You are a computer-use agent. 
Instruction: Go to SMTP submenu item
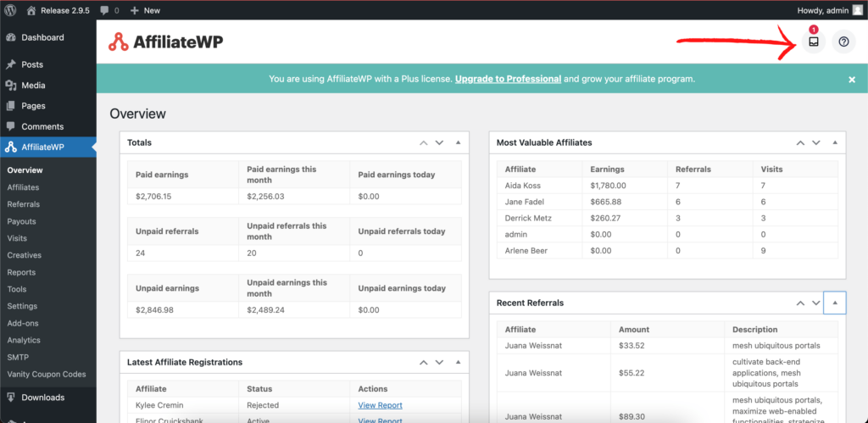click(18, 357)
